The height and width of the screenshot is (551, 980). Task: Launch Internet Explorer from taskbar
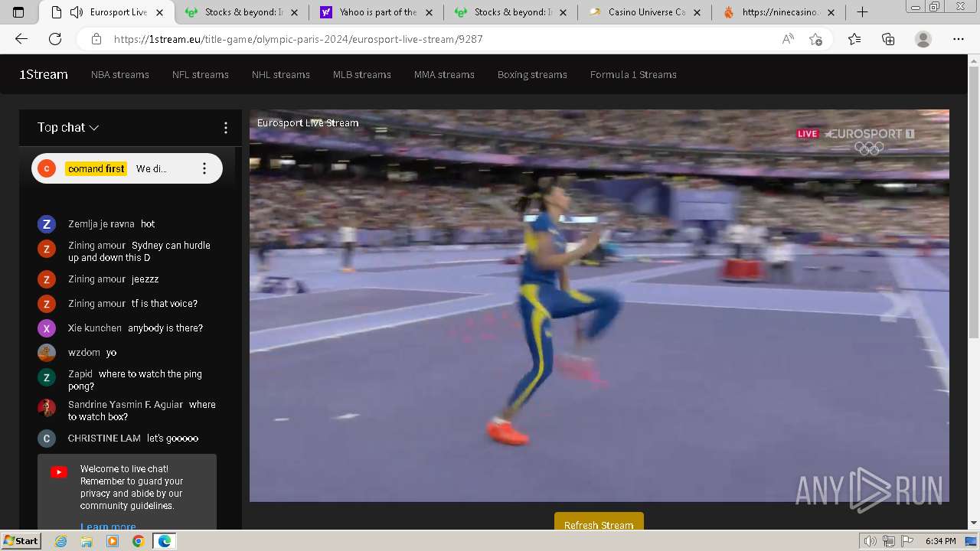tap(60, 541)
